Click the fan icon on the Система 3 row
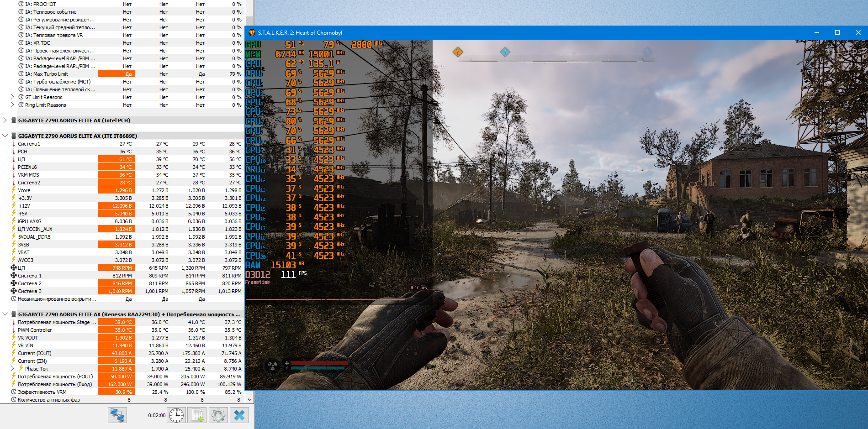 pyautogui.click(x=14, y=291)
